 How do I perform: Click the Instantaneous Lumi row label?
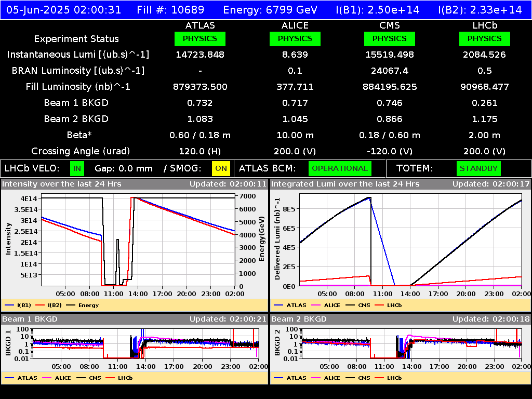(78, 55)
